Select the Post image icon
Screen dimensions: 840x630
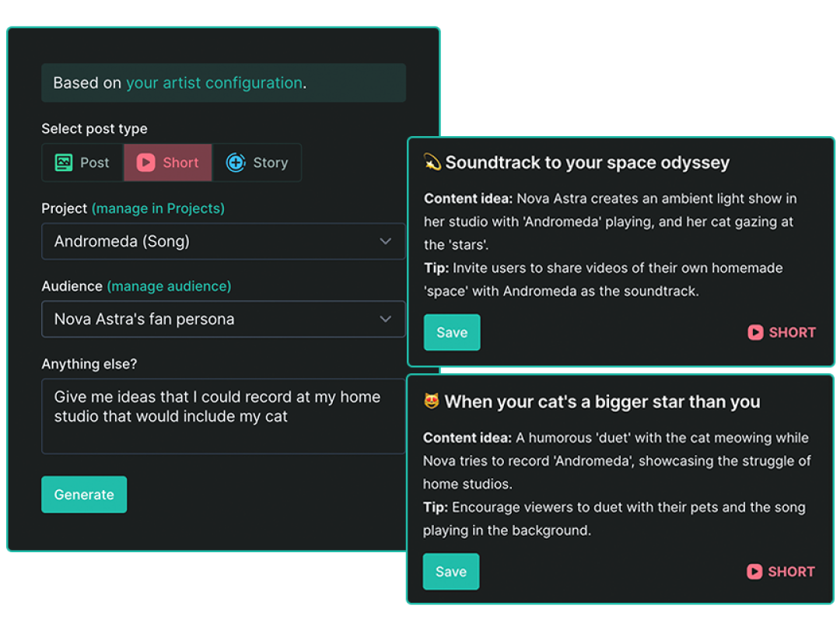tap(63, 163)
